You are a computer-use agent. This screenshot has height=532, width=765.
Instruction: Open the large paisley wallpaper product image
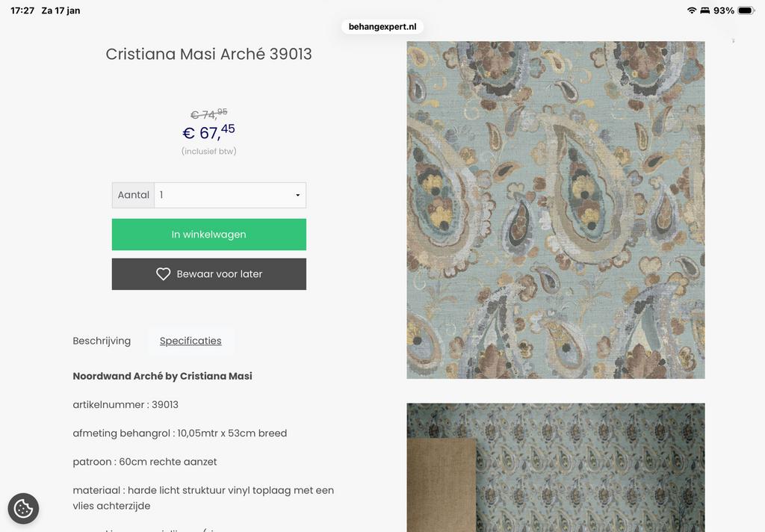[x=555, y=210]
